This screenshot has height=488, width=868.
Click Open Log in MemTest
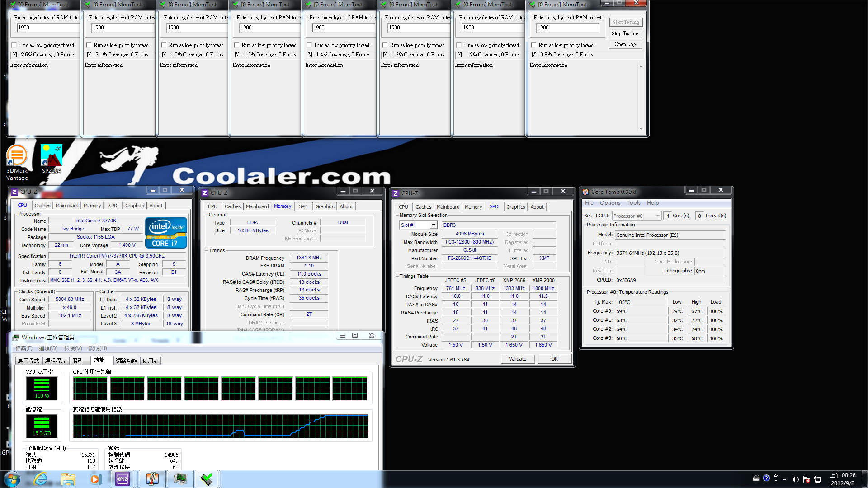click(x=625, y=44)
